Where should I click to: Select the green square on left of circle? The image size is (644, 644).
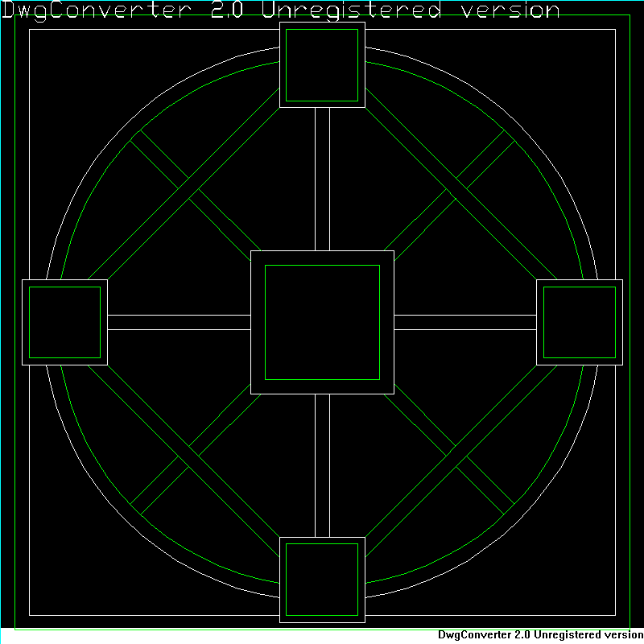click(x=65, y=323)
